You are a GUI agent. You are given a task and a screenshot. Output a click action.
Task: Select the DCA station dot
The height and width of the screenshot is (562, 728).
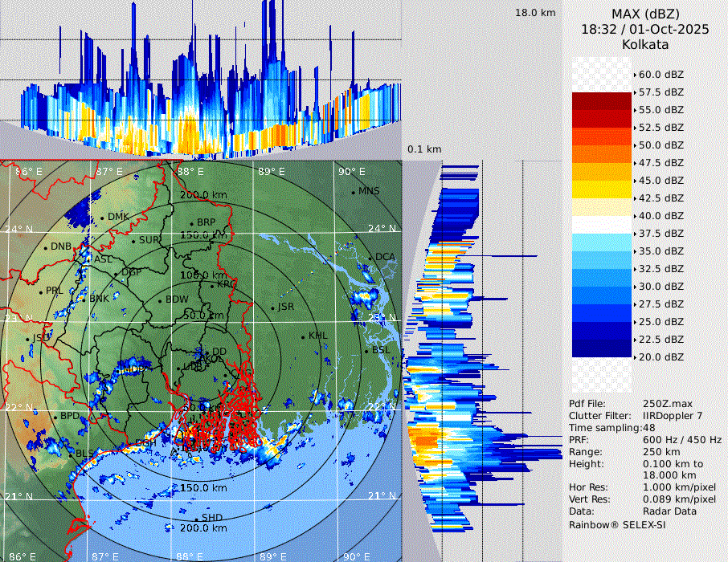pyautogui.click(x=371, y=257)
